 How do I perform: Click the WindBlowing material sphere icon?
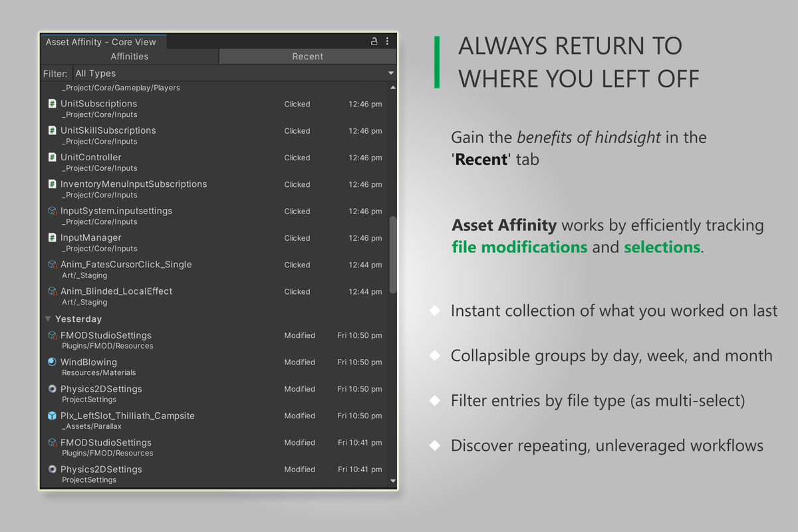52,362
